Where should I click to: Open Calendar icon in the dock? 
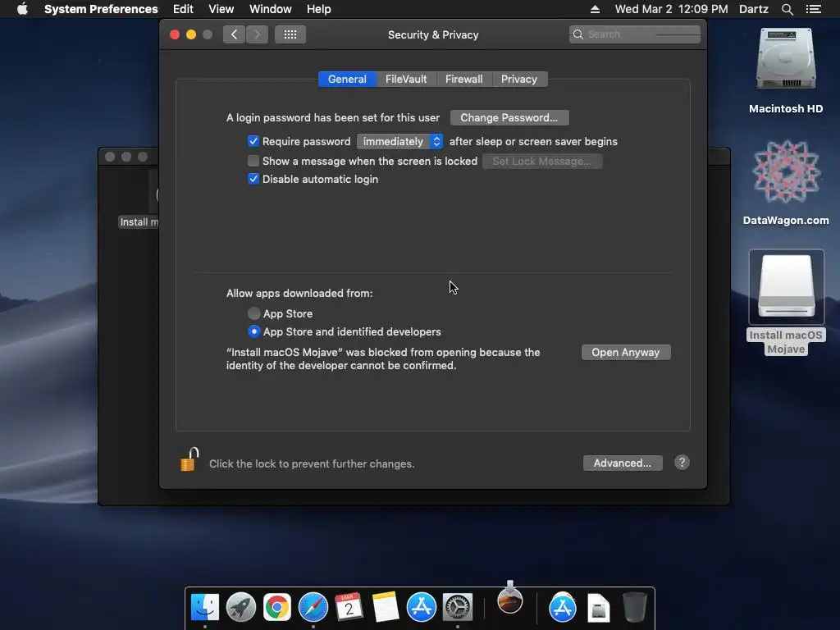point(349,608)
